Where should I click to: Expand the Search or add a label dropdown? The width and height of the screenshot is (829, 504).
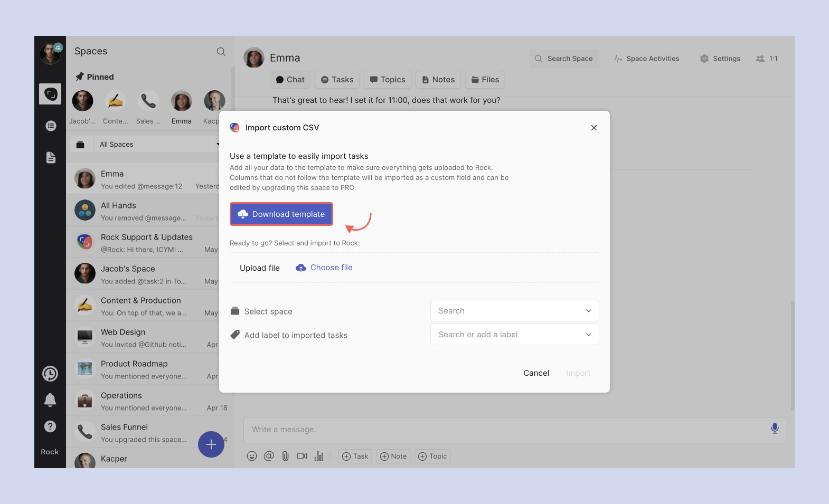[x=514, y=335]
